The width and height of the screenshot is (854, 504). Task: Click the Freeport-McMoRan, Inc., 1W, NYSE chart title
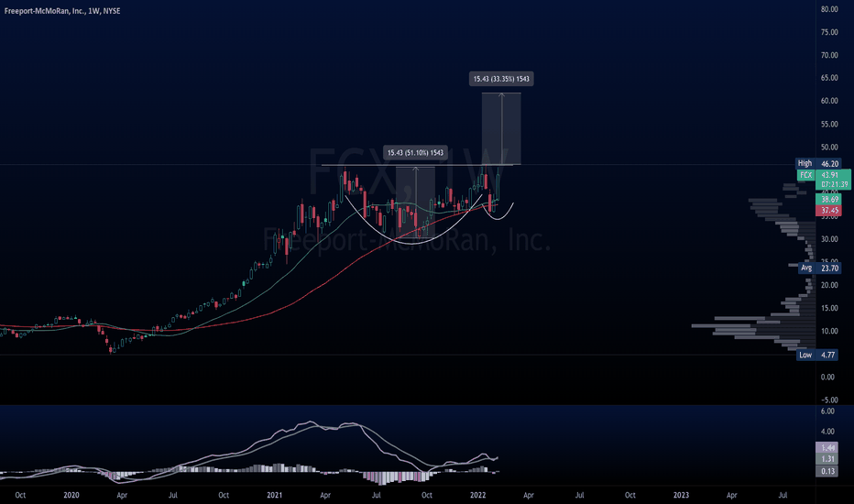click(62, 11)
